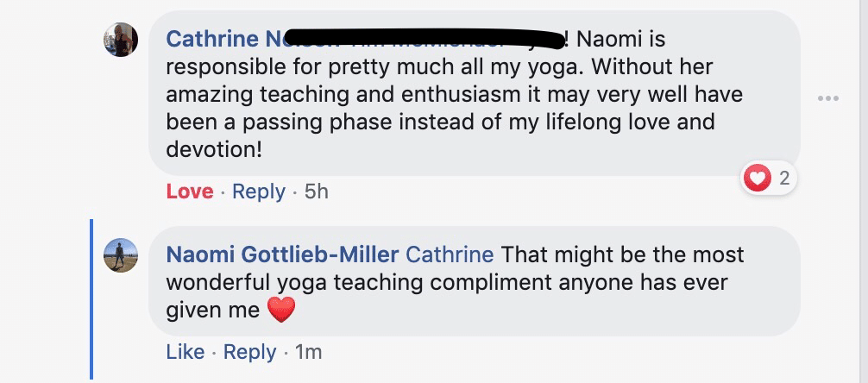The width and height of the screenshot is (868, 383).
Task: Open Naomi's profile picture
Action: click(x=121, y=256)
